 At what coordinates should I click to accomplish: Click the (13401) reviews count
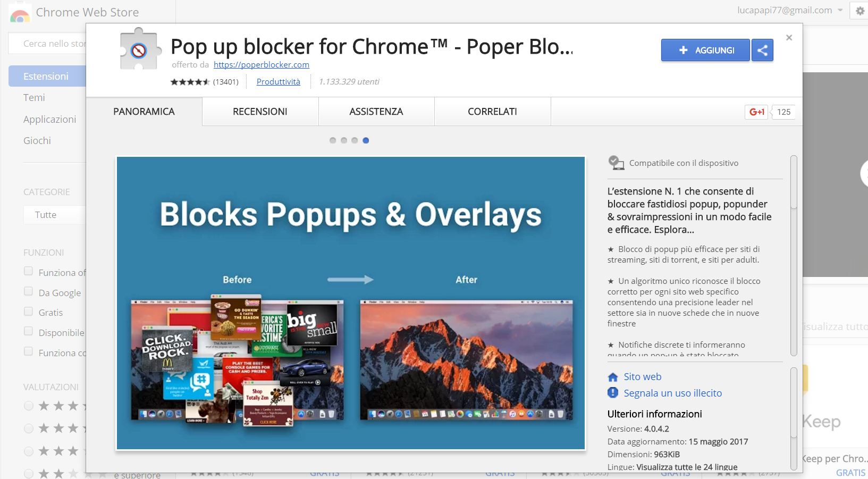pyautogui.click(x=226, y=82)
